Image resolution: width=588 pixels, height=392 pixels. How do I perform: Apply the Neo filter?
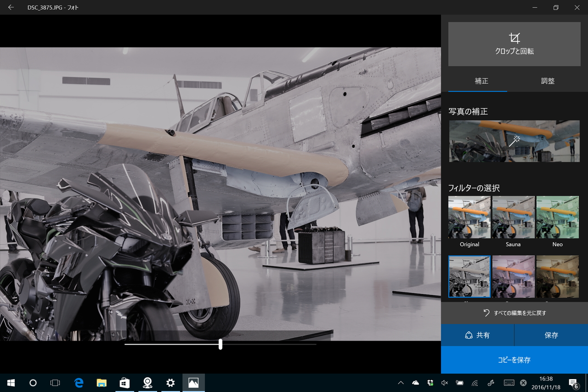[558, 217]
